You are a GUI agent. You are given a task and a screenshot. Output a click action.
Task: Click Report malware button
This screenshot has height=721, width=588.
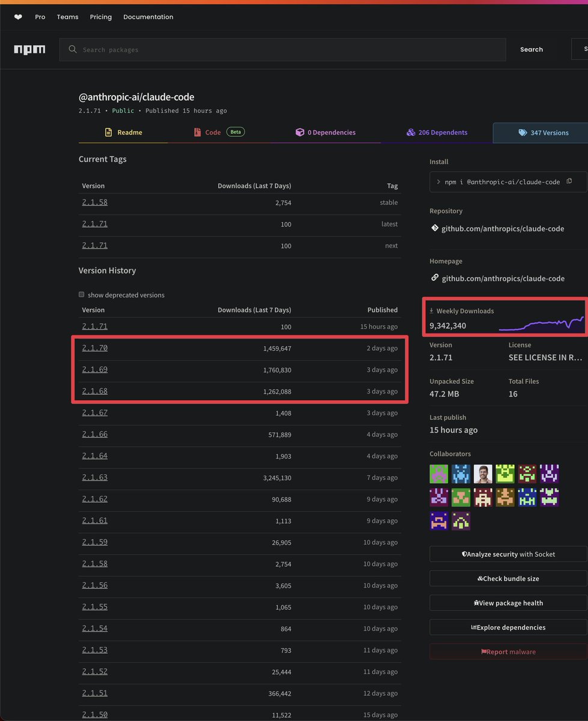click(x=508, y=652)
